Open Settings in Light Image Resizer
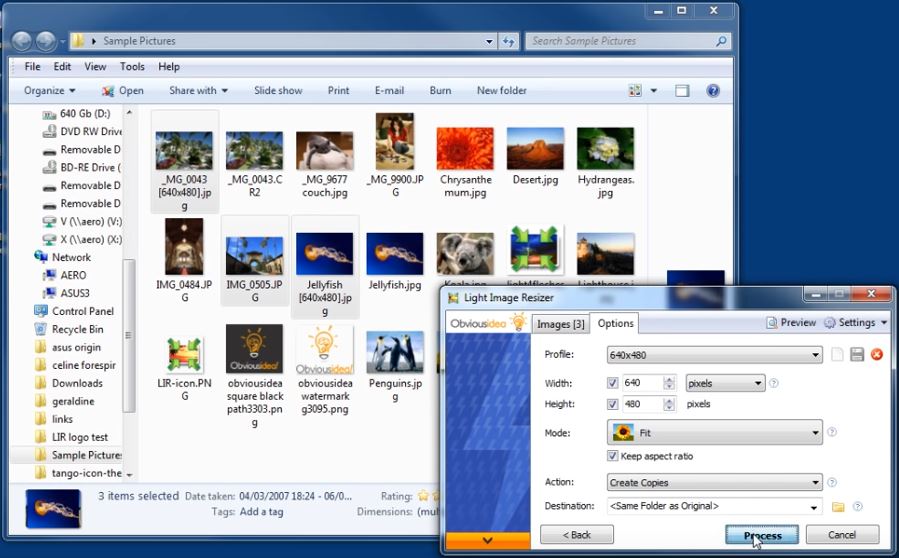 point(855,322)
